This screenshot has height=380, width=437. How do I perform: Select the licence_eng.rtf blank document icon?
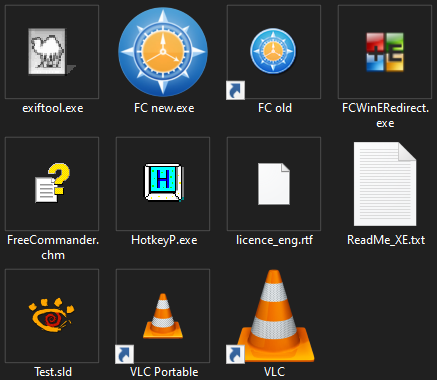(x=274, y=184)
